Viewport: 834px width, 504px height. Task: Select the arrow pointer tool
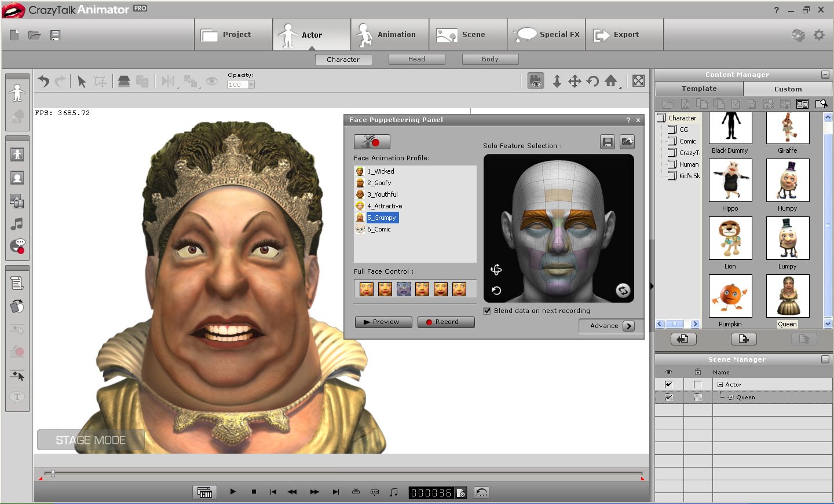tap(82, 82)
